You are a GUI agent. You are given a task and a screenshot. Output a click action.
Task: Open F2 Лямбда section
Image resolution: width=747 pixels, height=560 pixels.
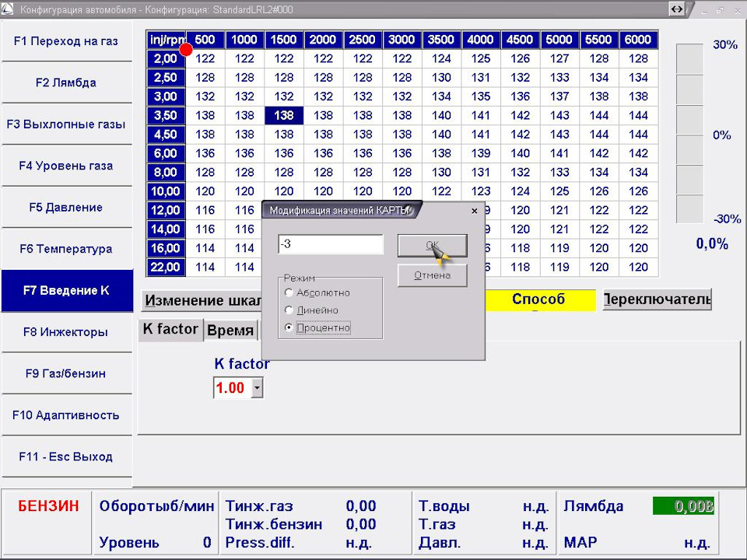pyautogui.click(x=66, y=83)
